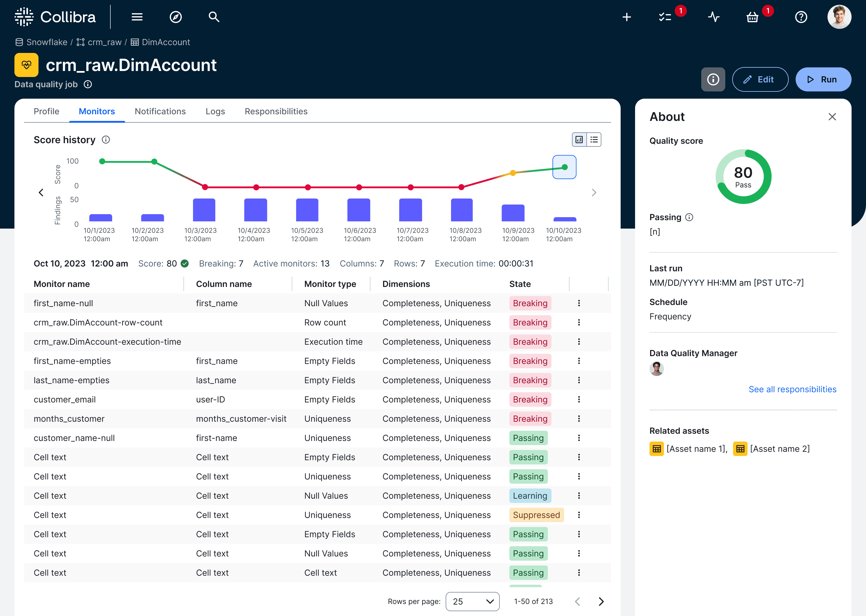Click the quality score 80 gauge
The height and width of the screenshot is (616, 866).
click(743, 176)
